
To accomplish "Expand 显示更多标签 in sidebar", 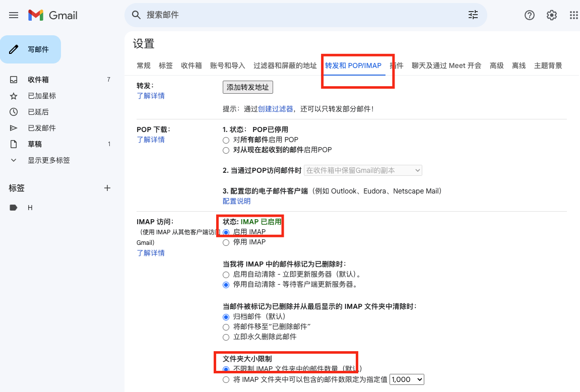I will click(x=48, y=160).
